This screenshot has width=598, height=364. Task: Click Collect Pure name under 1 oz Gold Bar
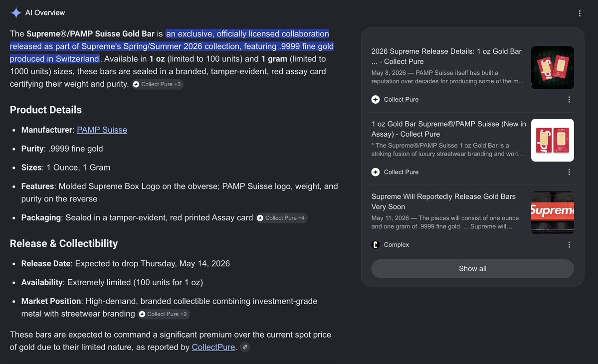click(401, 172)
